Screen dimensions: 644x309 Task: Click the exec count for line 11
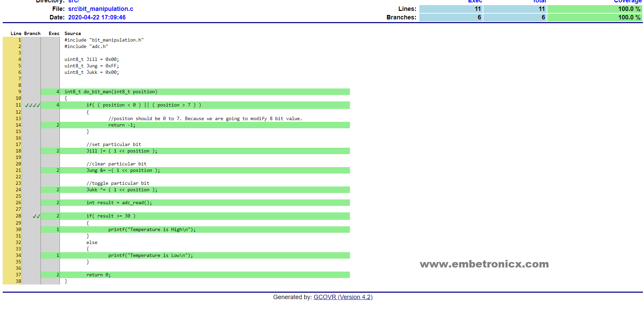[58, 105]
